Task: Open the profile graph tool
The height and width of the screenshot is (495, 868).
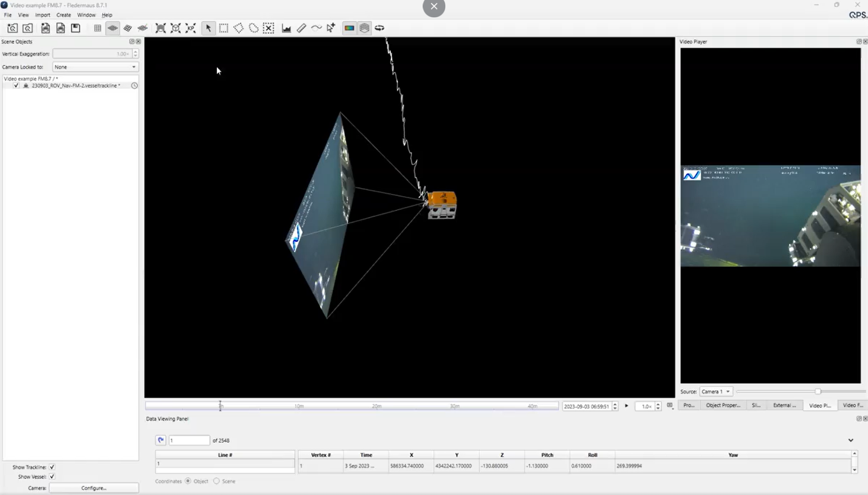Action: coord(286,28)
